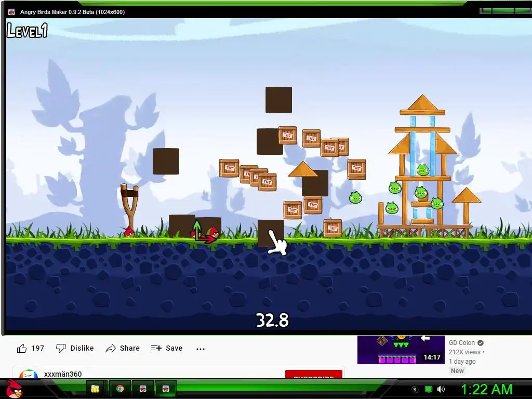
Task: Click the network tray icon
Action: tap(429, 389)
